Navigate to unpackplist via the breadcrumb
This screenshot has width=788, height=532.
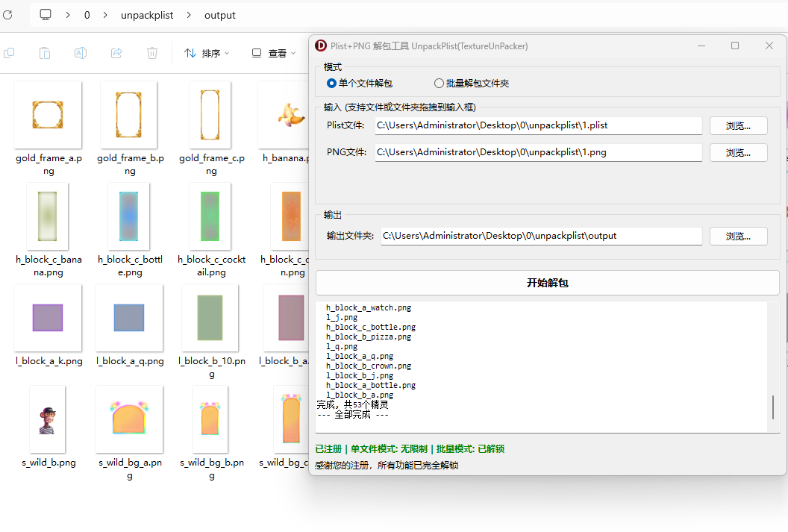click(147, 15)
